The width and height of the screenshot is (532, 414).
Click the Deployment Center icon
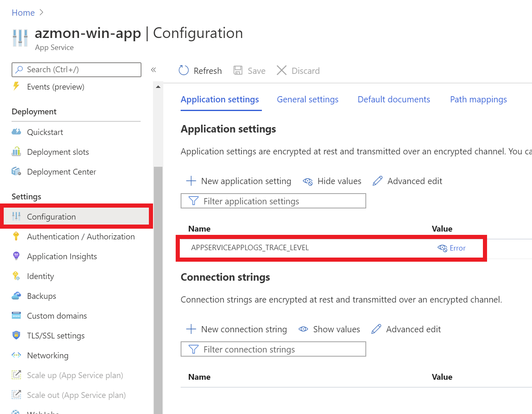pyautogui.click(x=16, y=172)
